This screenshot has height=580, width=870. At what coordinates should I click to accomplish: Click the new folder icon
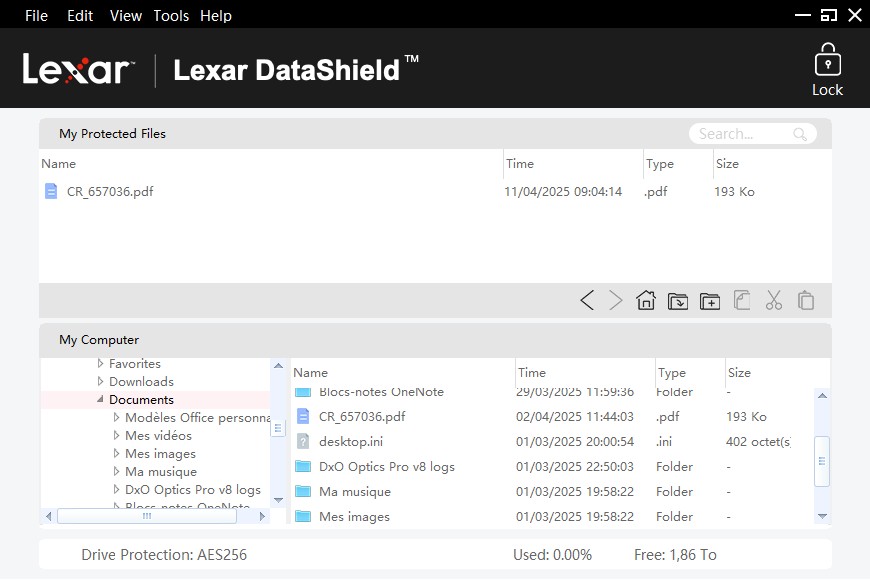point(710,301)
